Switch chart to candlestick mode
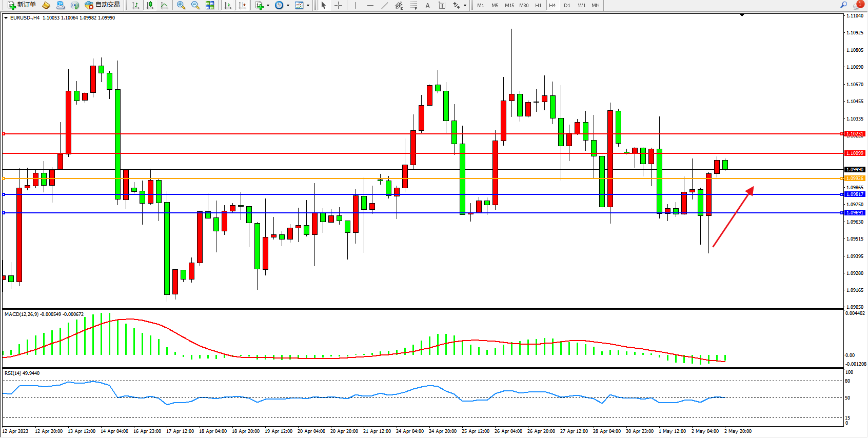 tap(150, 5)
